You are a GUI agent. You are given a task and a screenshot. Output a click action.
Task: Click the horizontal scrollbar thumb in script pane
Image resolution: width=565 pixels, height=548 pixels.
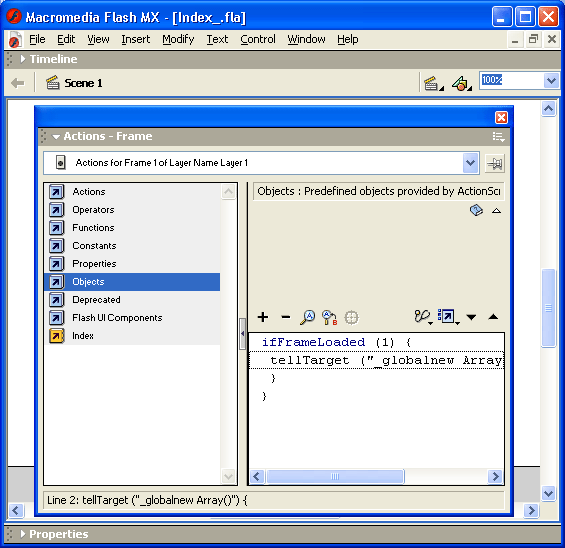coord(335,476)
